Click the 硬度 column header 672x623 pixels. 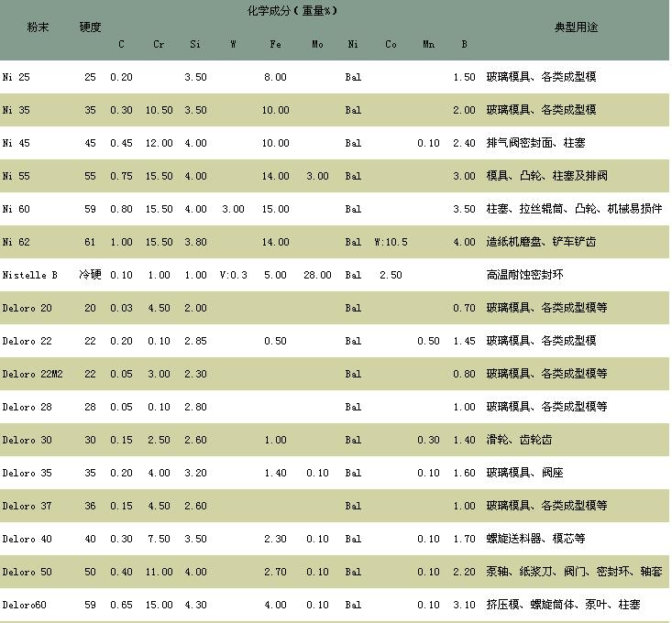pos(90,27)
